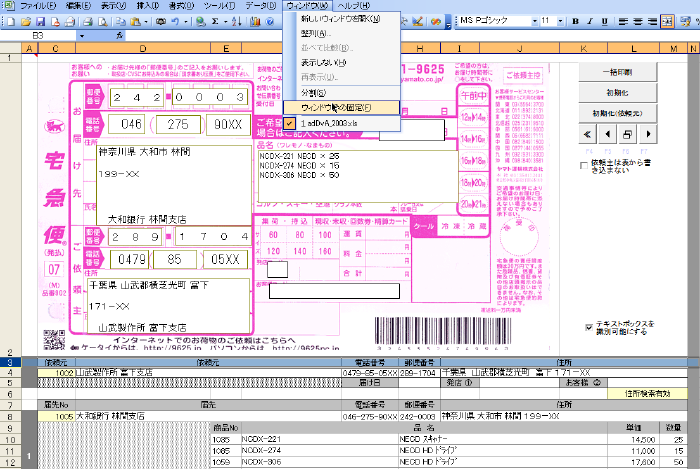Click the right triangle next record button
This screenshot has width=700, height=469.
coord(648,134)
